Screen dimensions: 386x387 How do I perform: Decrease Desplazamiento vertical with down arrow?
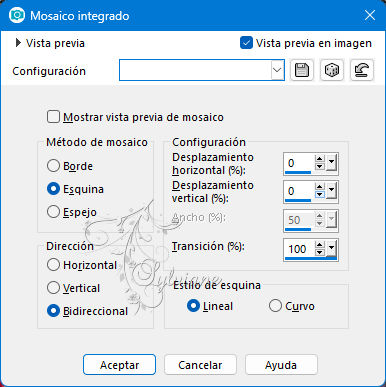pyautogui.click(x=320, y=195)
